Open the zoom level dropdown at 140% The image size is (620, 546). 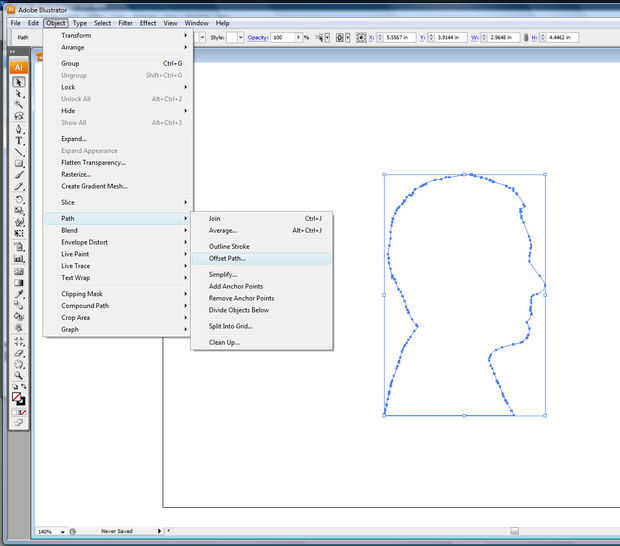[63, 531]
